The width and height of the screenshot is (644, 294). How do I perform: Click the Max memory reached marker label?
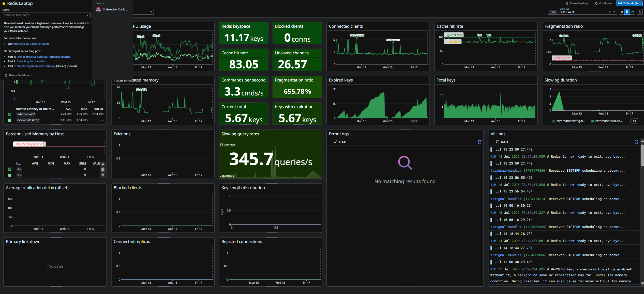[x=29, y=144]
